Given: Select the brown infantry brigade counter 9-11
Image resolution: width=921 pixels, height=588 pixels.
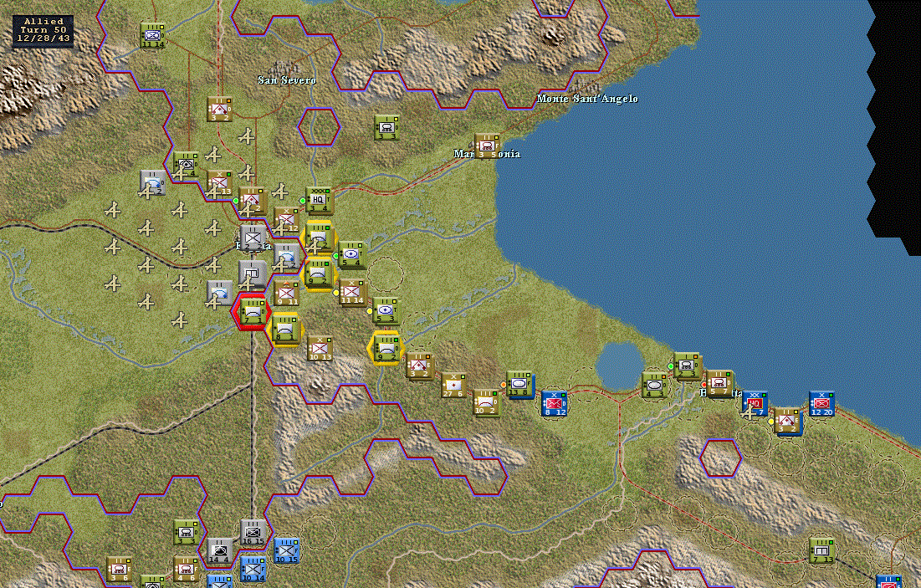Looking at the screenshot, I should 286,293.
